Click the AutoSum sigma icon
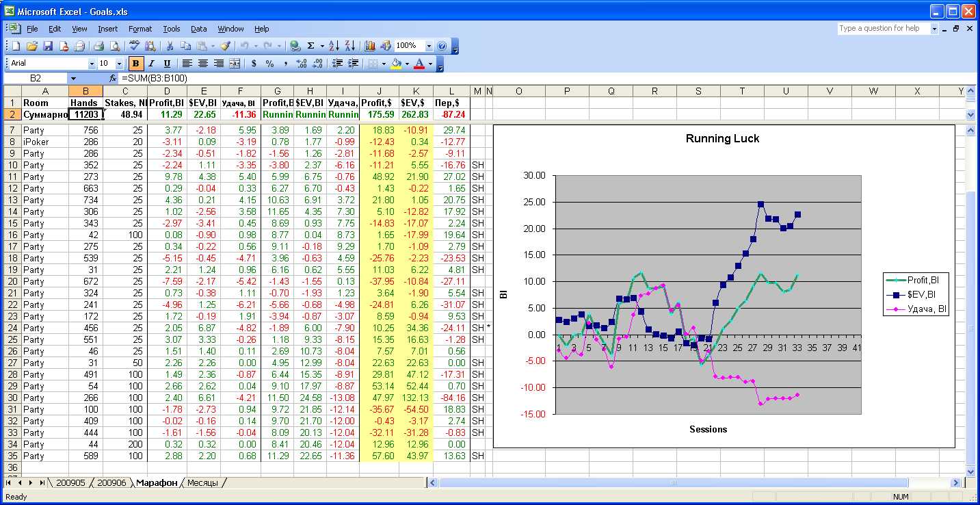The width and height of the screenshot is (980, 505). coord(311,46)
